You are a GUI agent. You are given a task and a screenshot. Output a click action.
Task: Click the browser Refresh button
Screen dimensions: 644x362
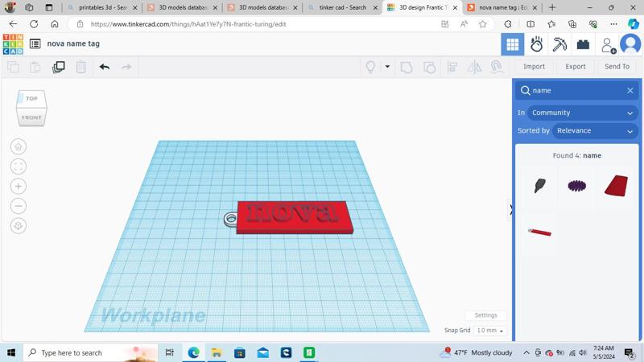point(34,24)
